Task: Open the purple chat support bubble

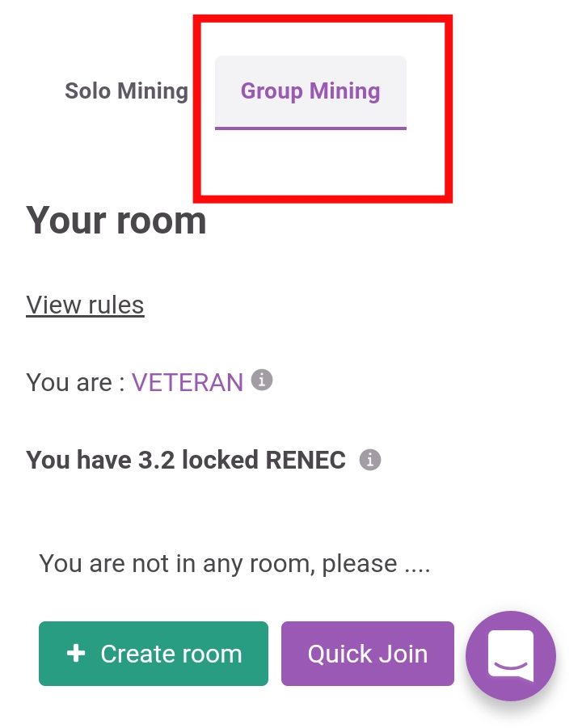Action: 510,654
